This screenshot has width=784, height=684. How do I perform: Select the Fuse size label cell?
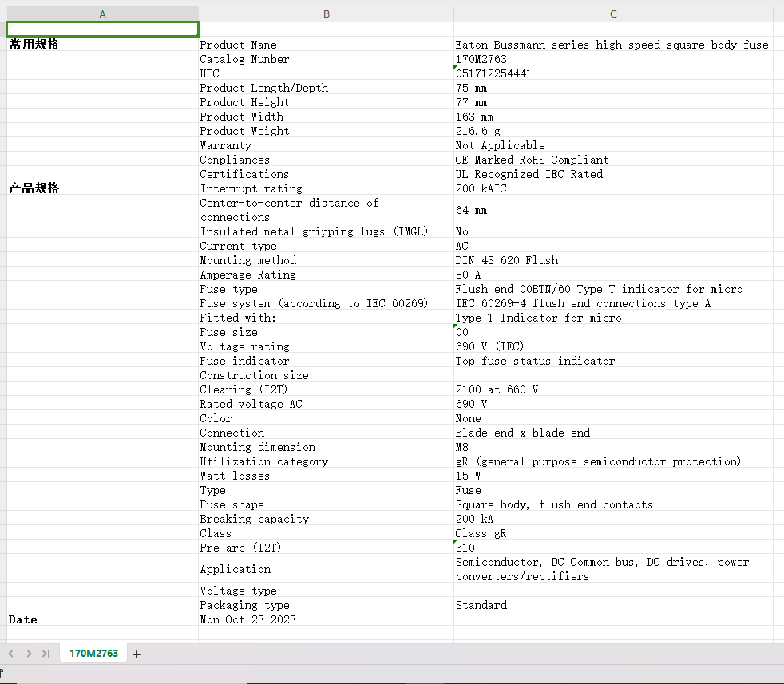tap(326, 332)
